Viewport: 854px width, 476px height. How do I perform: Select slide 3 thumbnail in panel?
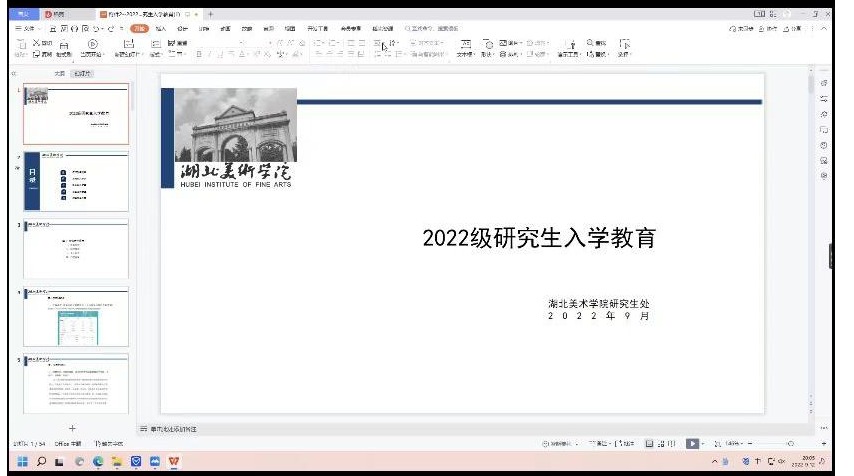point(76,248)
